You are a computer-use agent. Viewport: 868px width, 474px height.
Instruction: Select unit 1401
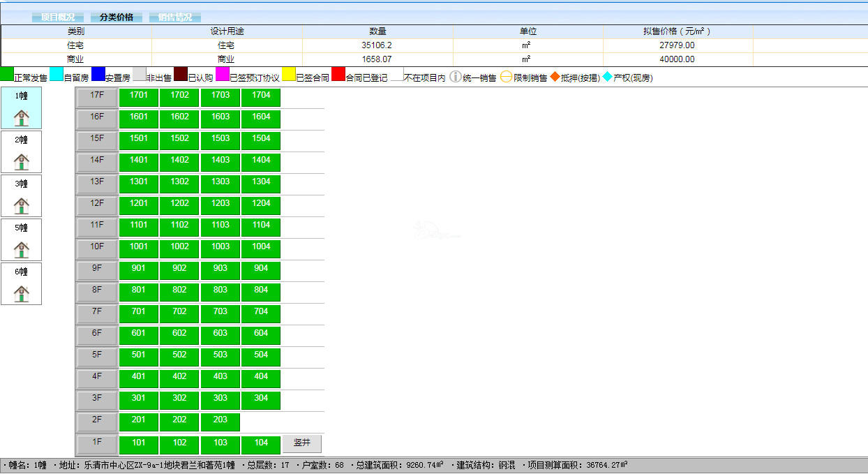click(x=139, y=163)
